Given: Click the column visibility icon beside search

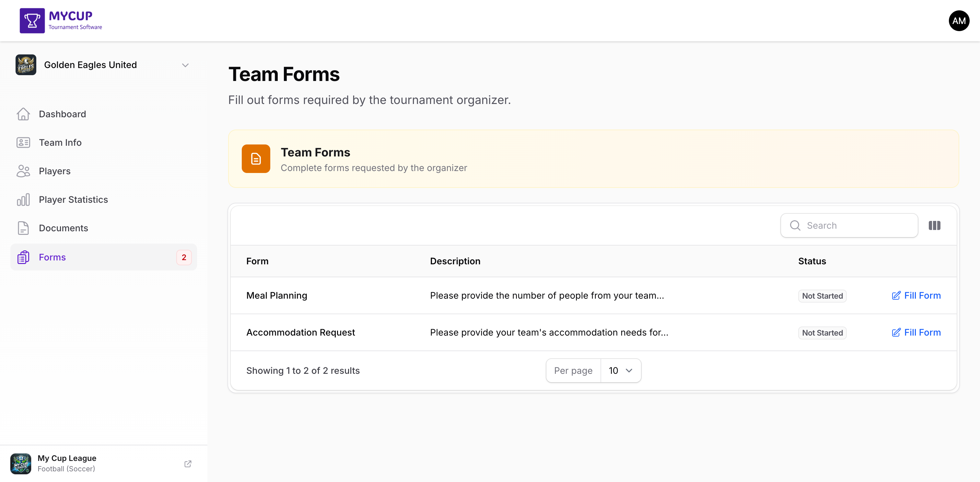Looking at the screenshot, I should [935, 225].
